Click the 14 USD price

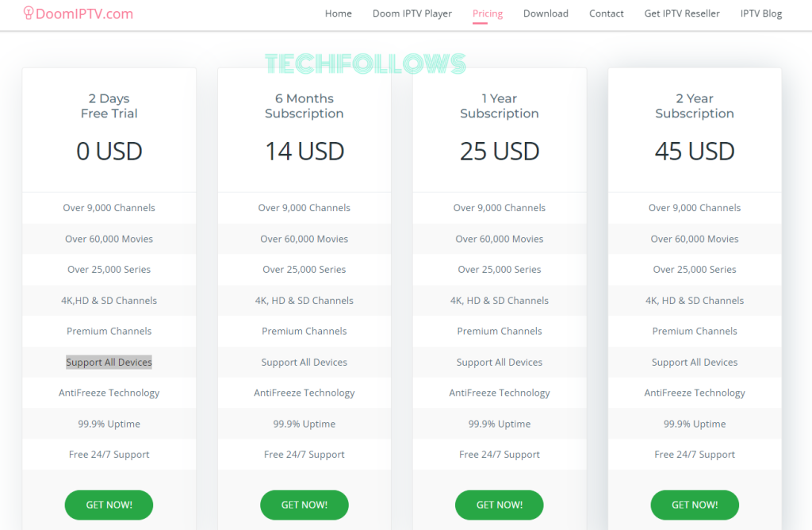[x=304, y=152]
